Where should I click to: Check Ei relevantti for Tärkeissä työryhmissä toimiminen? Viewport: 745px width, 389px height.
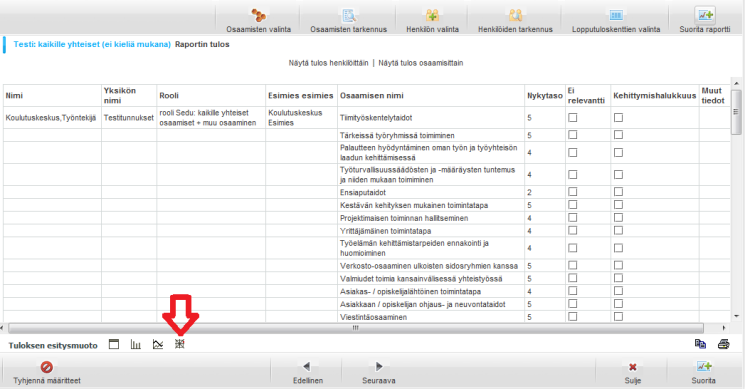[573, 135]
